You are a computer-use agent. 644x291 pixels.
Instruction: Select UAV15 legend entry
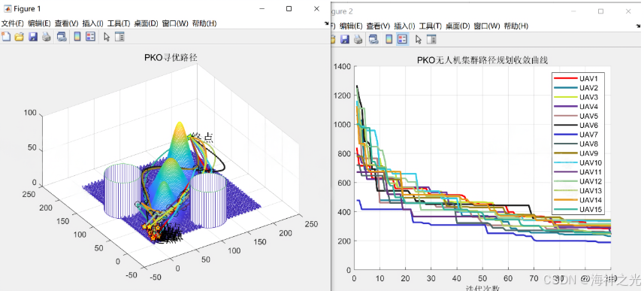coord(578,210)
